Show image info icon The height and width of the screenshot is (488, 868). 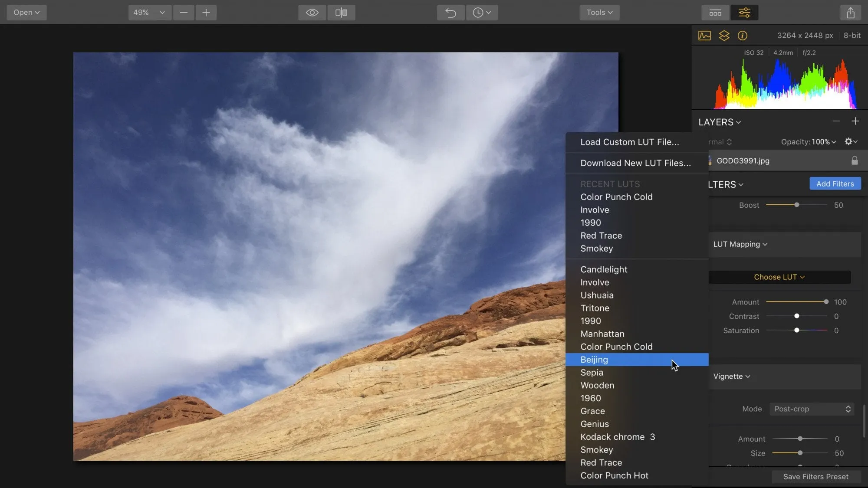[743, 36]
